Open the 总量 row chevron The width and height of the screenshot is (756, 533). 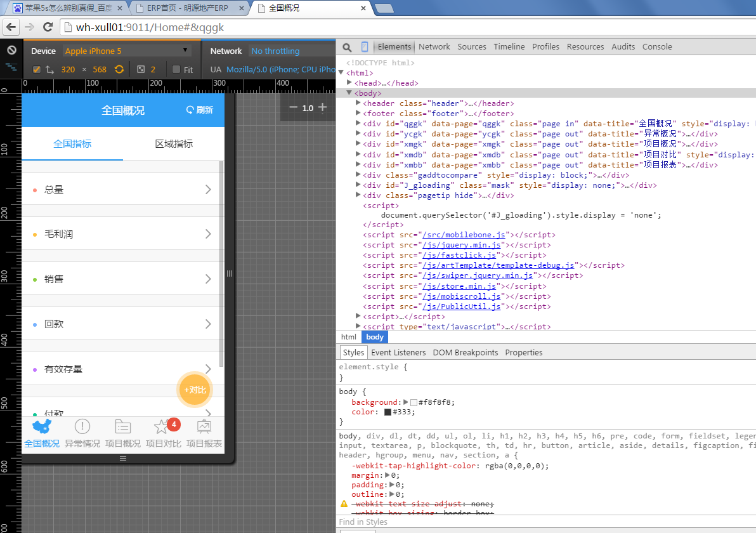coord(208,190)
